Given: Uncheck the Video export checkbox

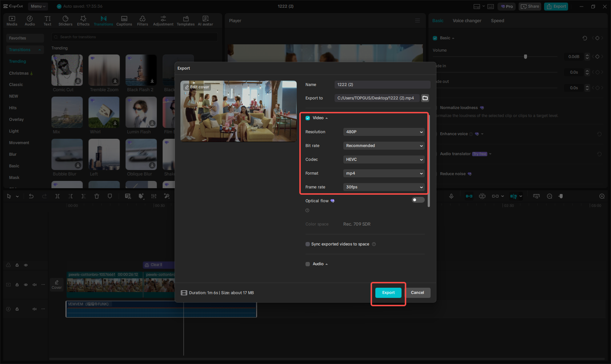Looking at the screenshot, I should pos(307,118).
